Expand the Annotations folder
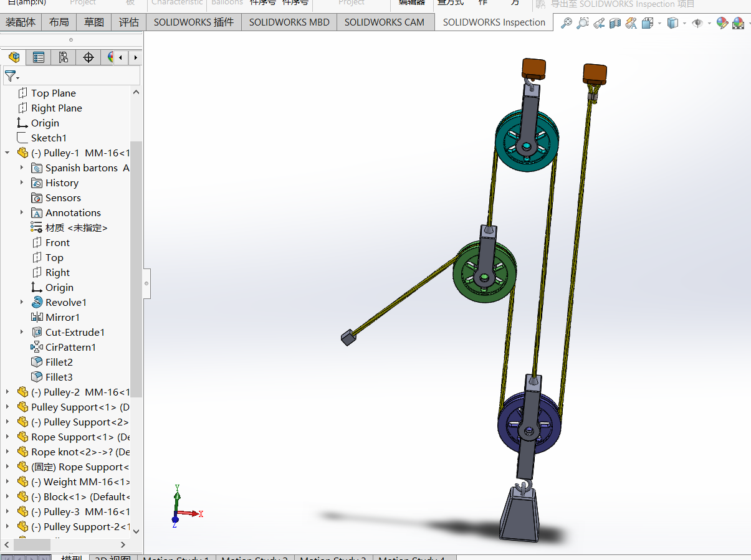The height and width of the screenshot is (560, 751). [x=22, y=212]
